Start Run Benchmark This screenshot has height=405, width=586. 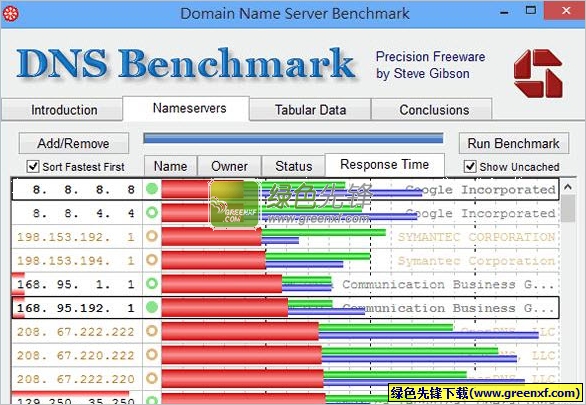[x=514, y=143]
